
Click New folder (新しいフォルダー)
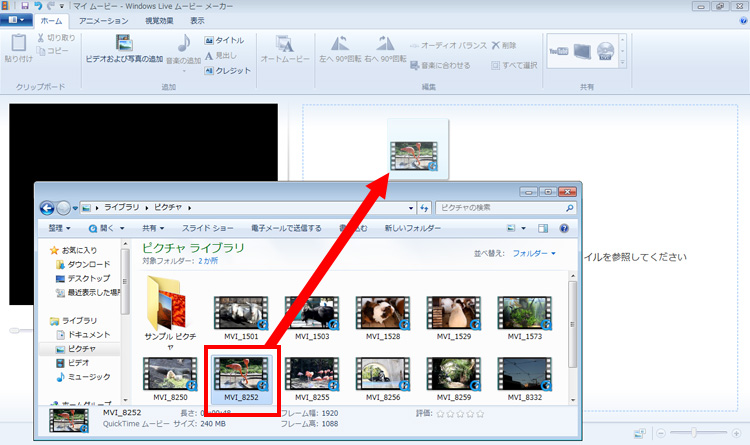(x=413, y=228)
